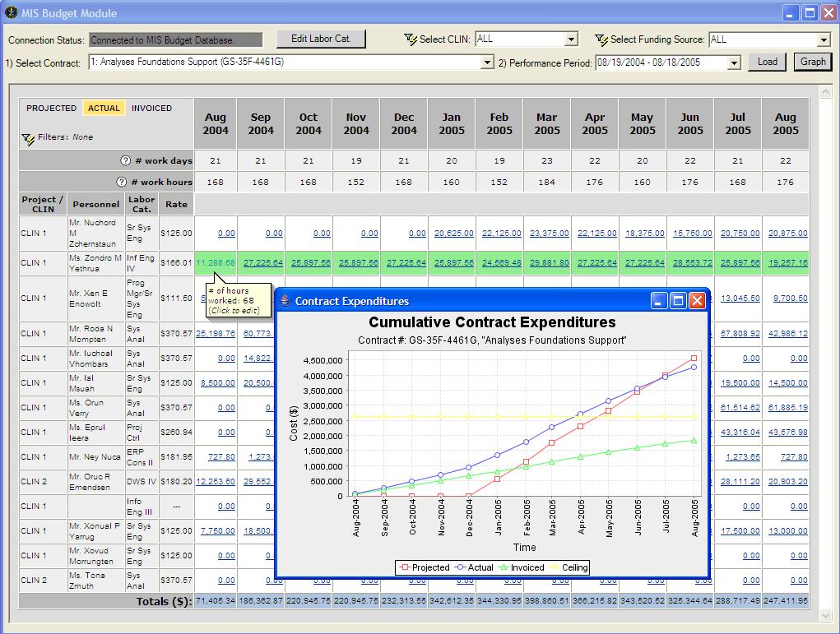Viewport: 840px width, 634px height.
Task: Open Mr. Nuchord's Jan 2005 value 20,625.00
Action: 454,234
